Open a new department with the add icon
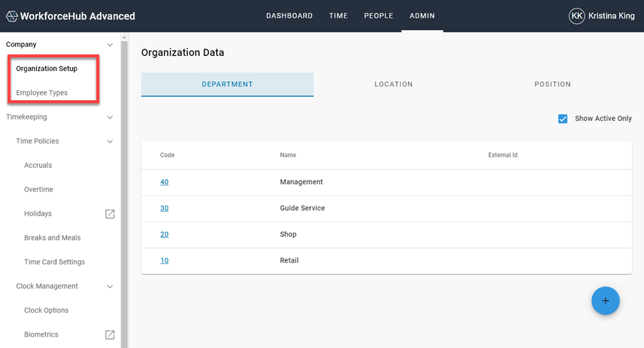The width and height of the screenshot is (644, 348). (605, 301)
